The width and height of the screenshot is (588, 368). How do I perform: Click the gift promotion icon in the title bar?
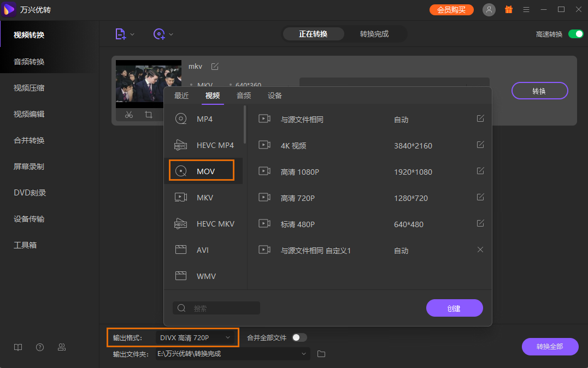click(508, 9)
